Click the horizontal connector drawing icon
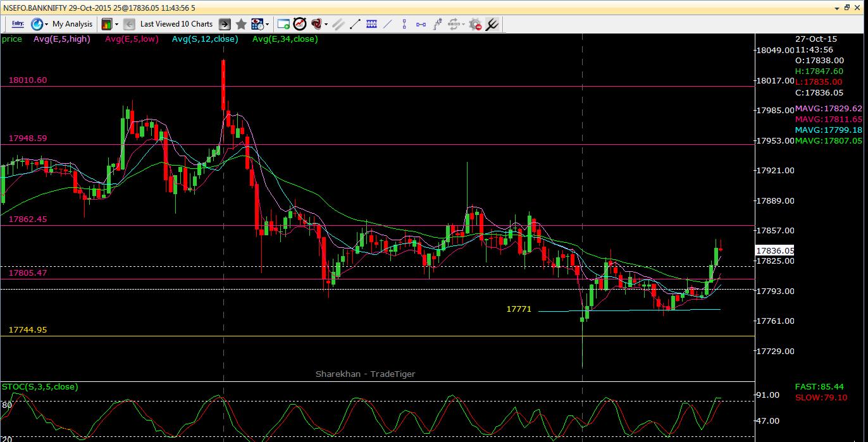 pos(421,25)
